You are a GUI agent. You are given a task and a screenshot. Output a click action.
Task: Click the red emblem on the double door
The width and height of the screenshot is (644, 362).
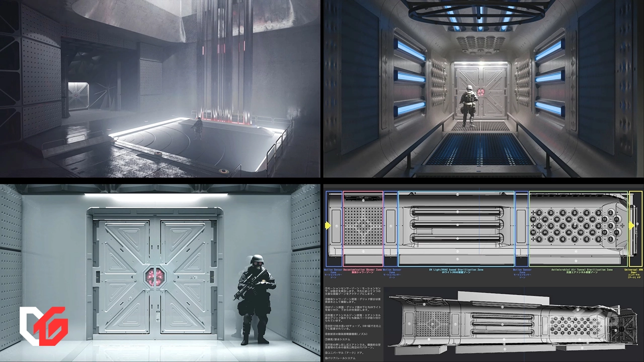pos(155,276)
